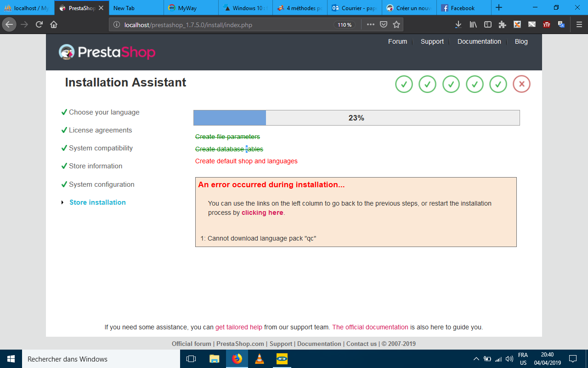
Task: Open the Firefox hamburger menu
Action: 579,25
